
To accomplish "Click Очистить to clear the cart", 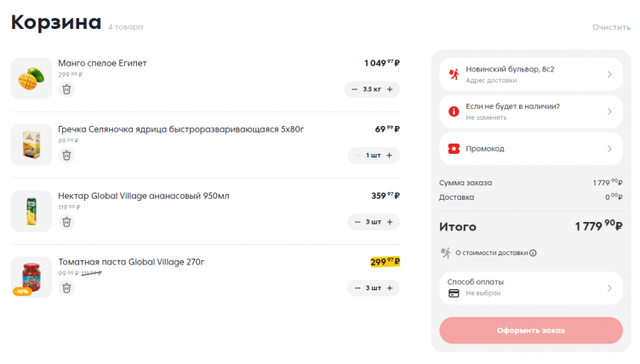I will tap(611, 27).
